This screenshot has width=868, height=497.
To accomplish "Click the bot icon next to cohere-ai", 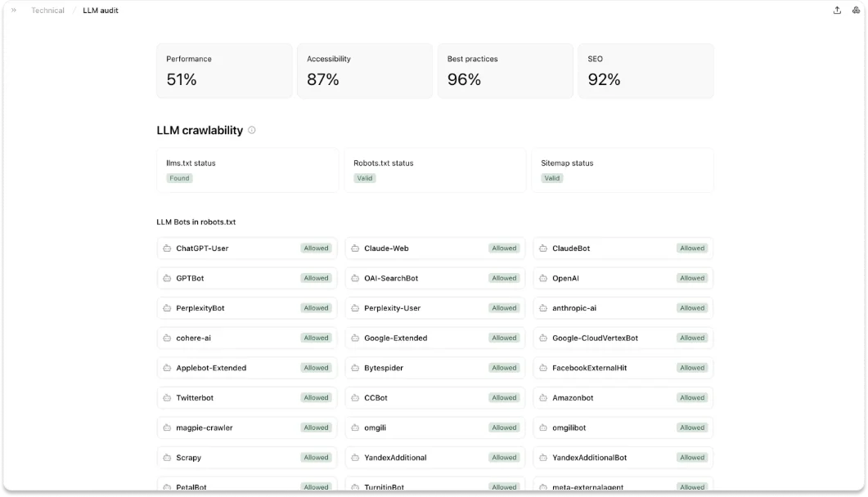I will coord(167,338).
